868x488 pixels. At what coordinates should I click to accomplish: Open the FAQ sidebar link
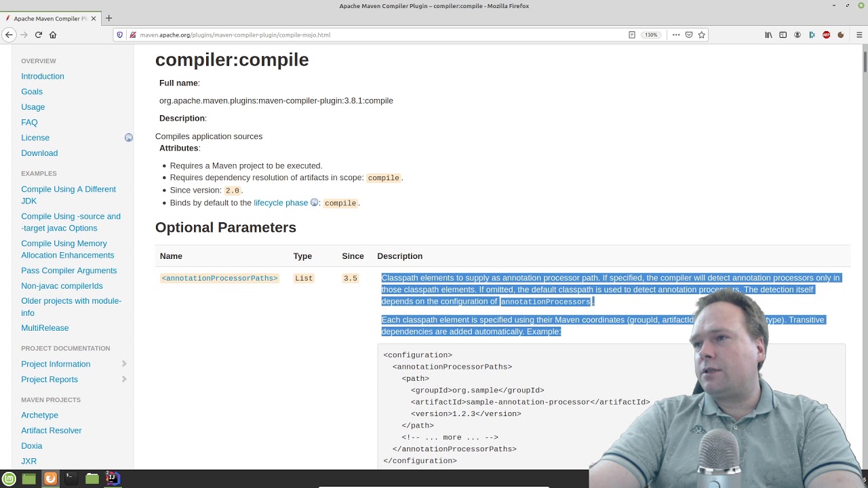tap(29, 123)
